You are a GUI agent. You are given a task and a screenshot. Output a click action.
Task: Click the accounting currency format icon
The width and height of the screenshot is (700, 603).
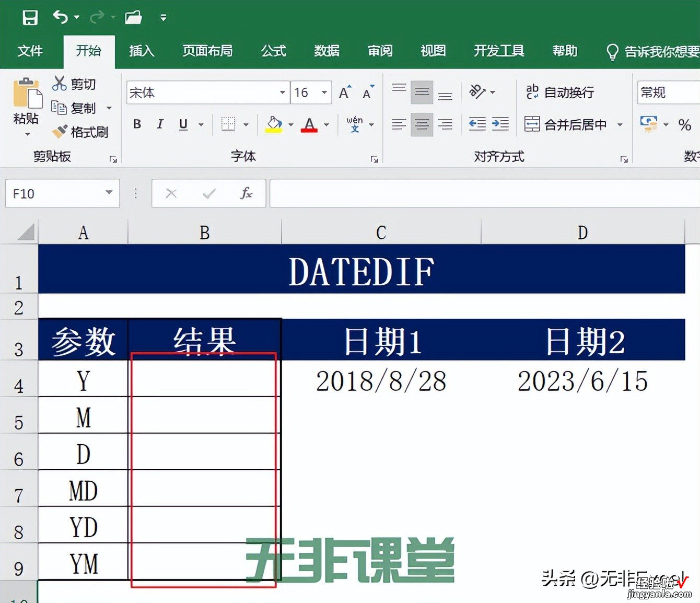(x=649, y=124)
